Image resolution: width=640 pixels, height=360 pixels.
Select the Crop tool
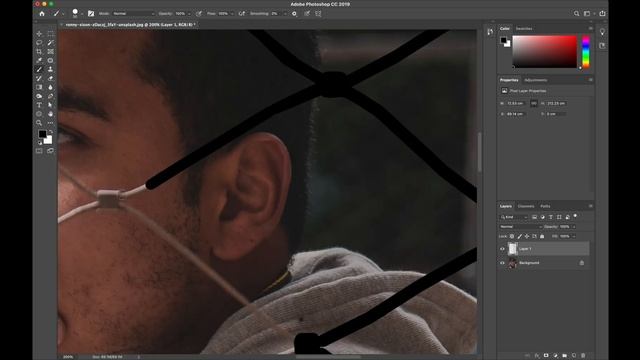39,51
